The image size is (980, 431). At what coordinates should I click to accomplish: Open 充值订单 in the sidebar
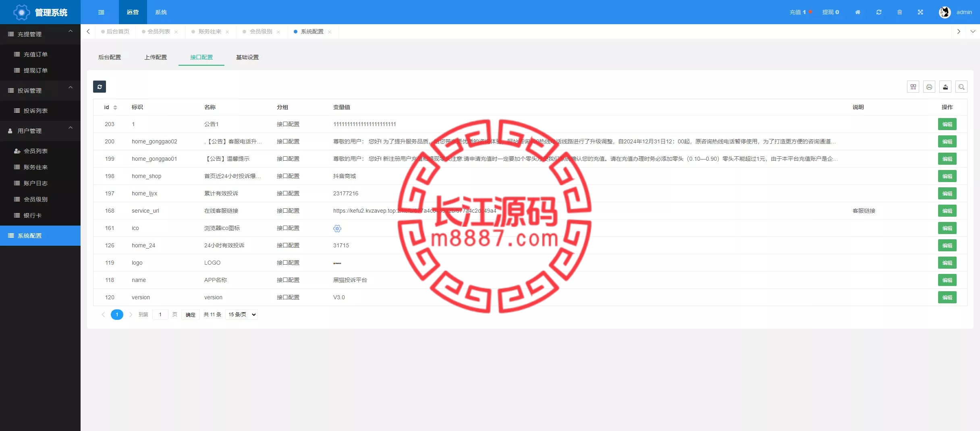point(40,54)
